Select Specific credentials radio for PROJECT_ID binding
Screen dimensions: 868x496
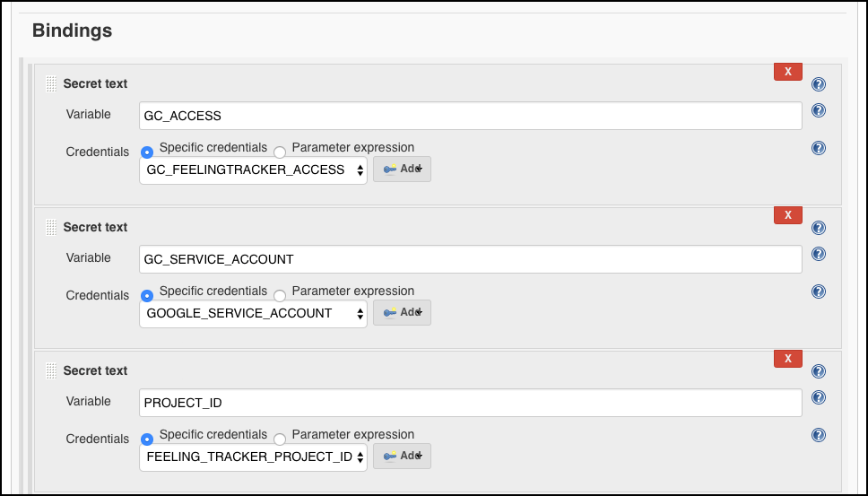point(147,439)
